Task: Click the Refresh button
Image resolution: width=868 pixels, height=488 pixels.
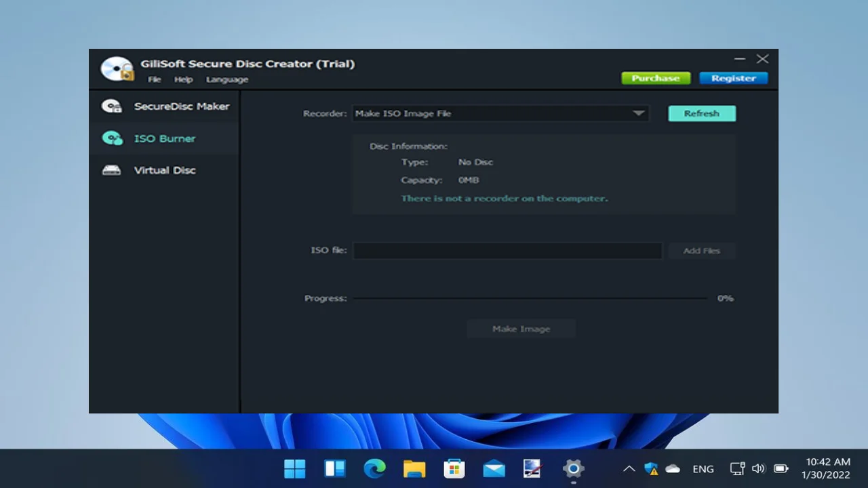Action: (702, 113)
